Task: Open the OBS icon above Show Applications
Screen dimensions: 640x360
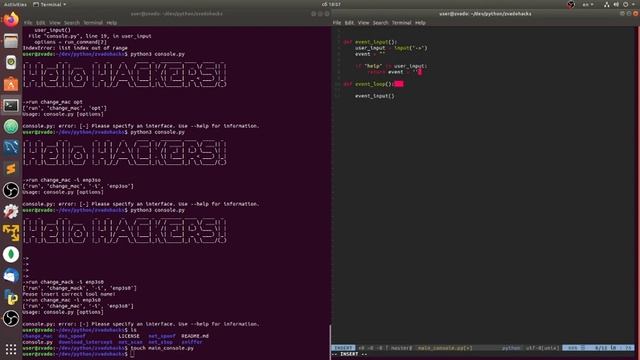Action: point(11,318)
